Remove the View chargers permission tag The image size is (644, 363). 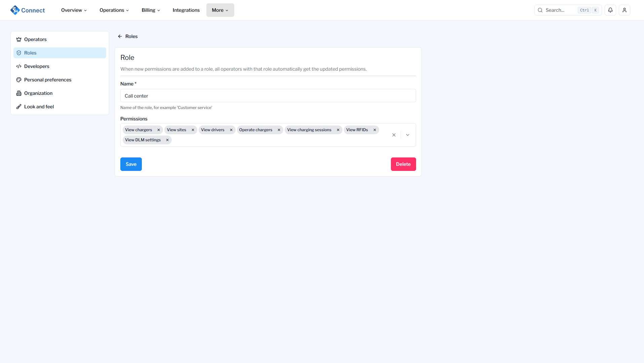tap(159, 130)
